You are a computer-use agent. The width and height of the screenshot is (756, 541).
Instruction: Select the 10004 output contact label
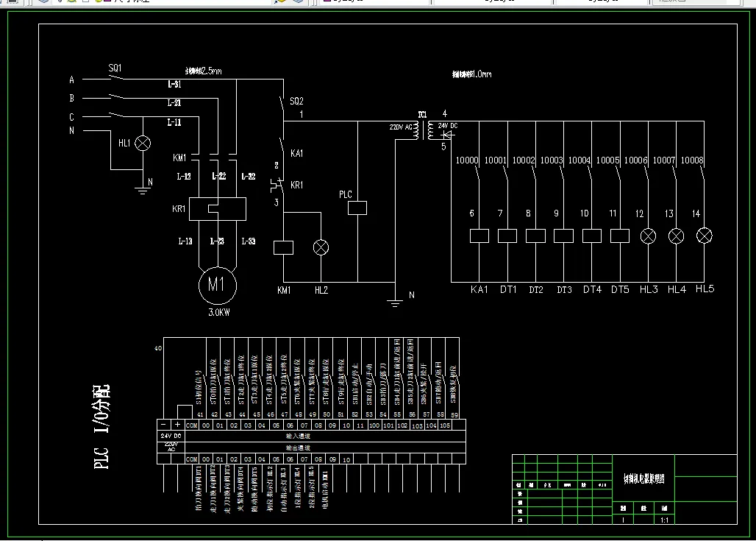point(580,160)
